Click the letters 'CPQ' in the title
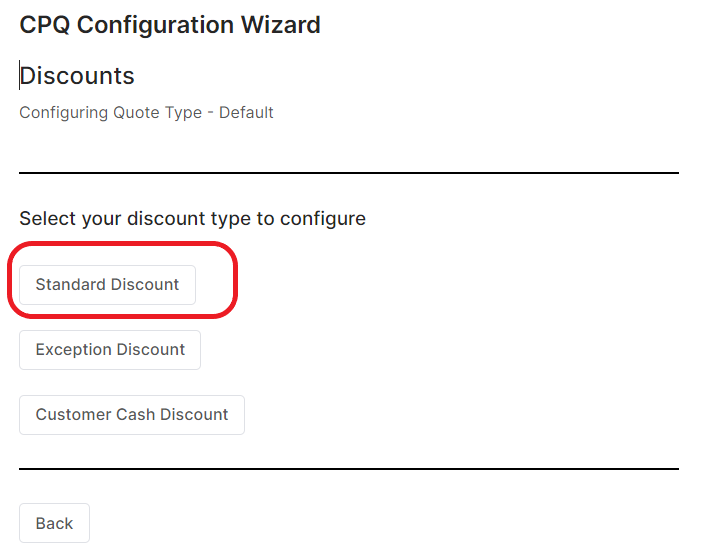 point(44,25)
